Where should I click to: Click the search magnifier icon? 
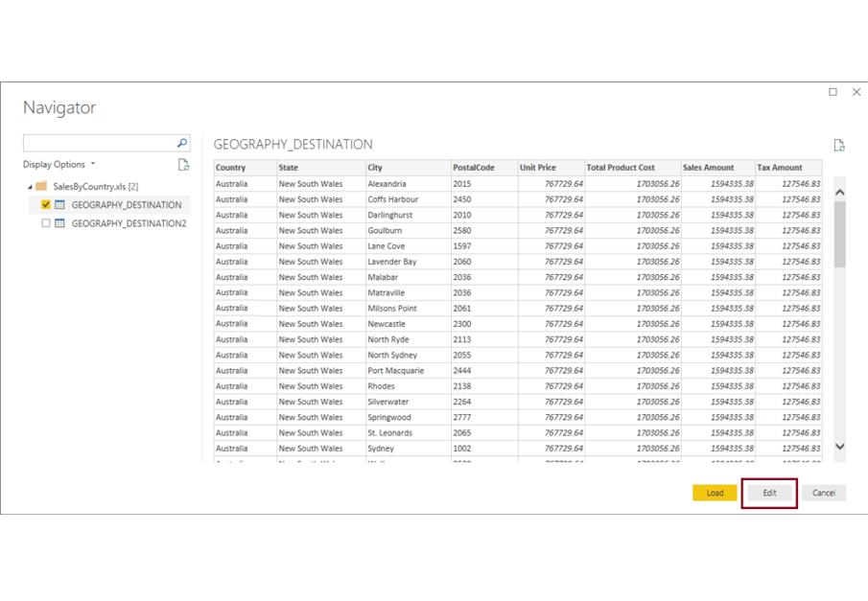point(182,144)
